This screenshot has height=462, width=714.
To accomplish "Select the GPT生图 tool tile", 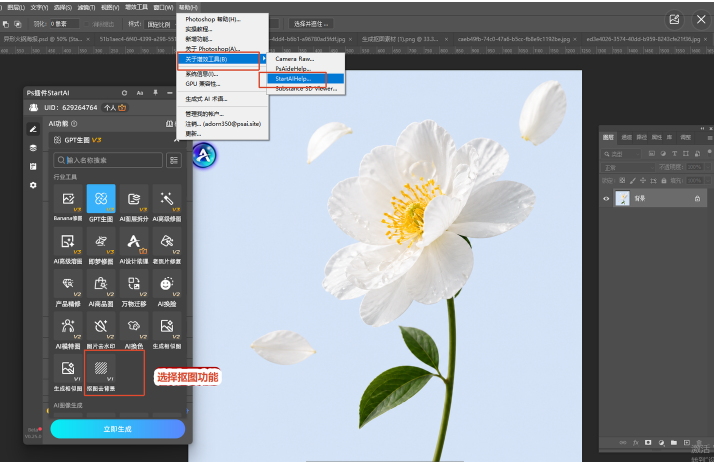I will (101, 203).
